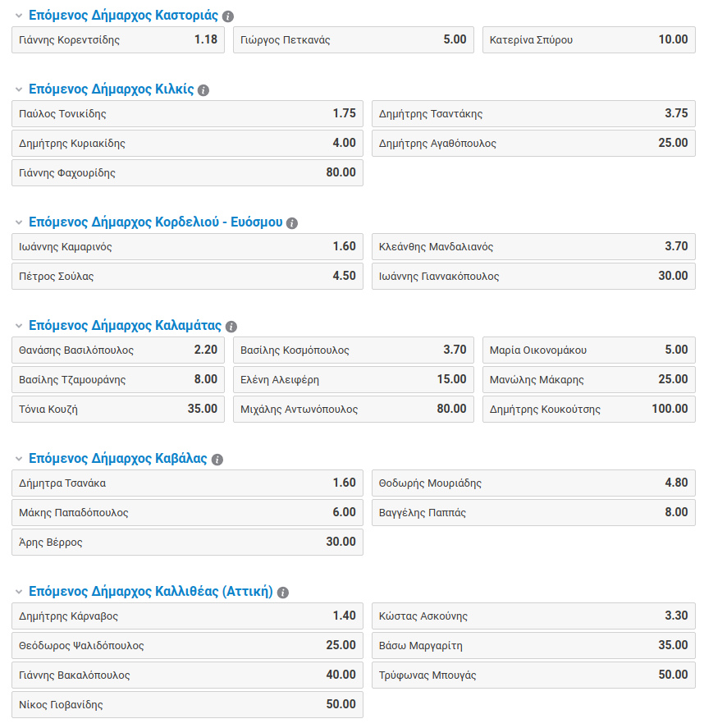The width and height of the screenshot is (704, 728).
Task: Pick Παύλος Τονικίδης odds 1.75
Action: coord(187,114)
